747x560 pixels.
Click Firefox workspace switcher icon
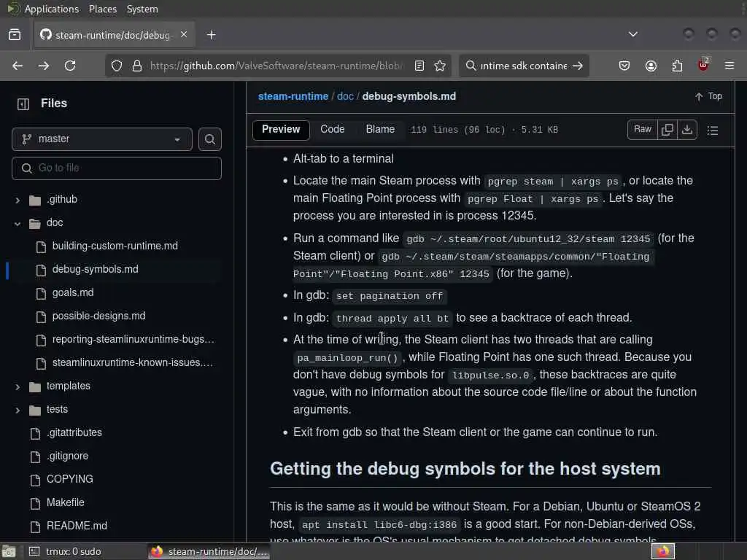[x=663, y=551]
